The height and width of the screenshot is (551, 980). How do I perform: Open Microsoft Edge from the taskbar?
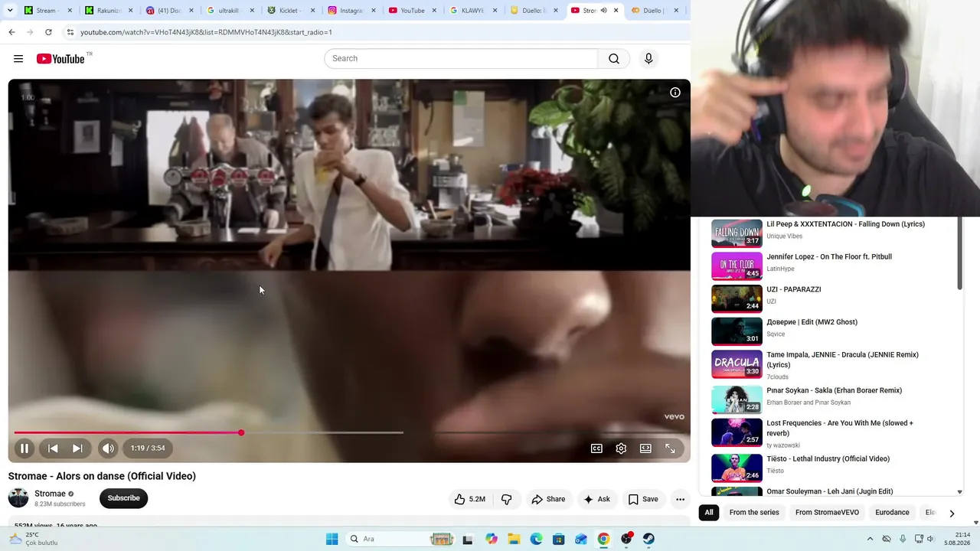[x=536, y=539]
